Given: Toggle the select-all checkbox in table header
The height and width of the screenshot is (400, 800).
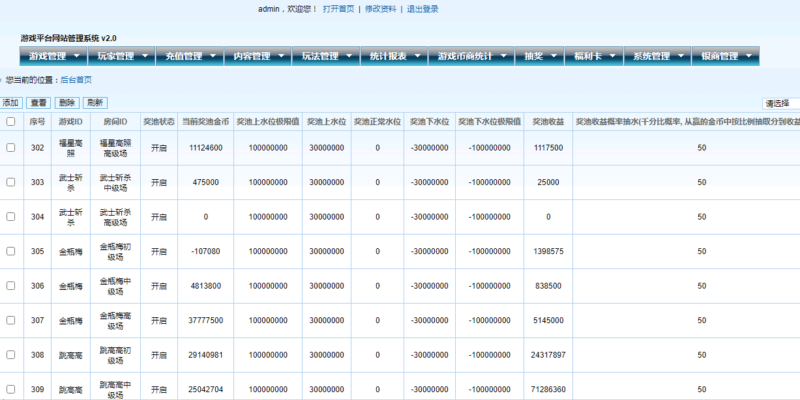Looking at the screenshot, I should pyautogui.click(x=11, y=121).
